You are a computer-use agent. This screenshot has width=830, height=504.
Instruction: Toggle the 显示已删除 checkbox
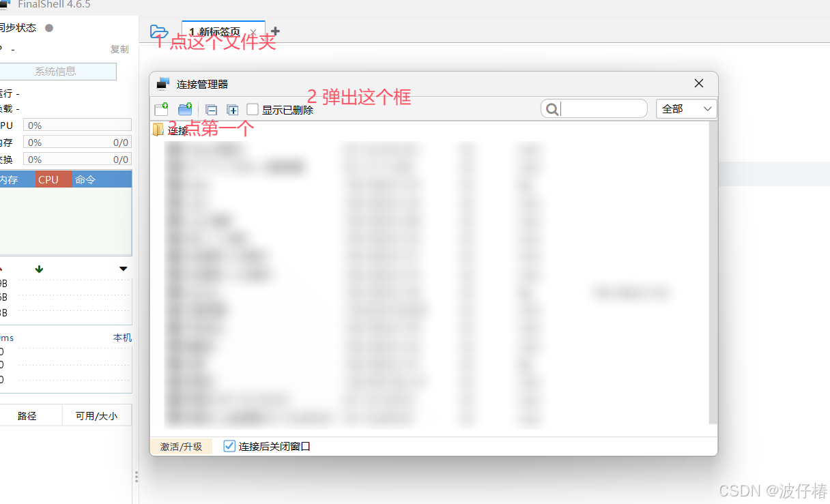pyautogui.click(x=253, y=110)
